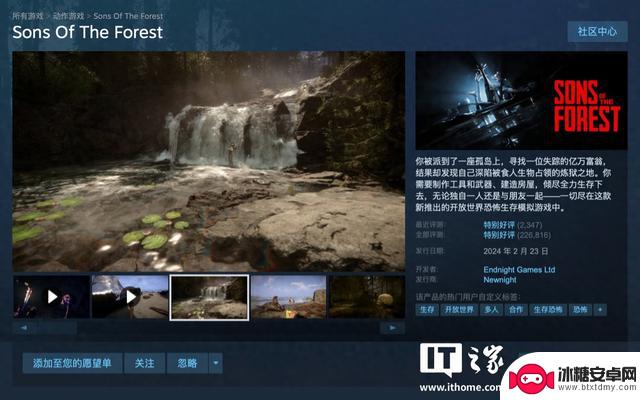Click the main waterfall screenshot

[x=209, y=162]
